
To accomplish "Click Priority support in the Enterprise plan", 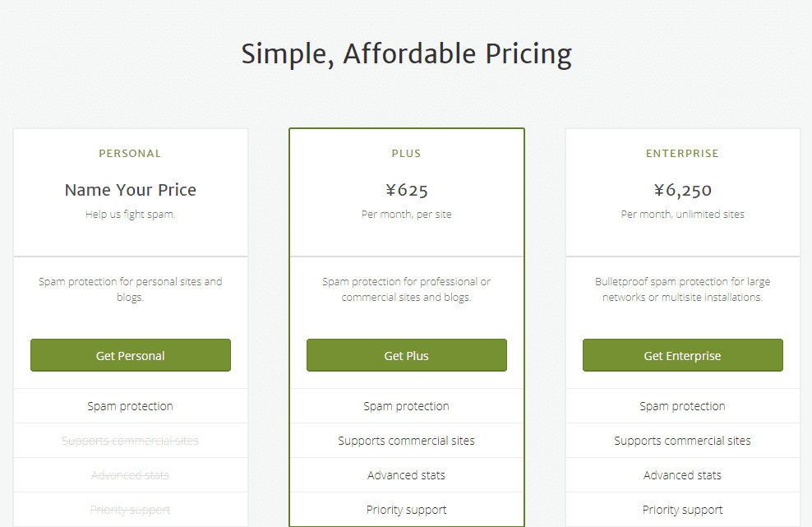I will coord(682,510).
